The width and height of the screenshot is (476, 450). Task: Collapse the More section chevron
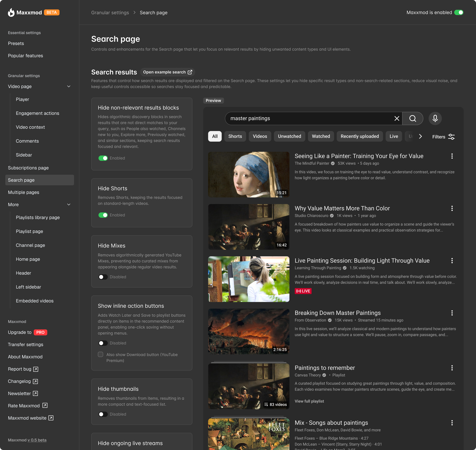click(69, 205)
